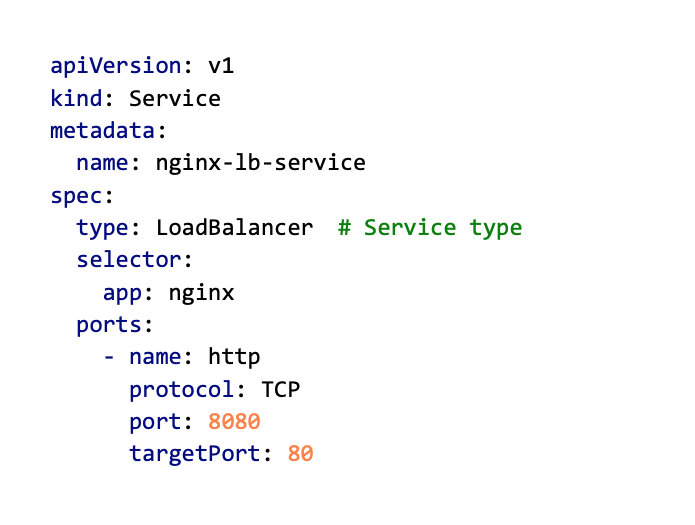Screen dimensions: 695x525
Task: Click the LoadBalancer value
Action: click(234, 227)
